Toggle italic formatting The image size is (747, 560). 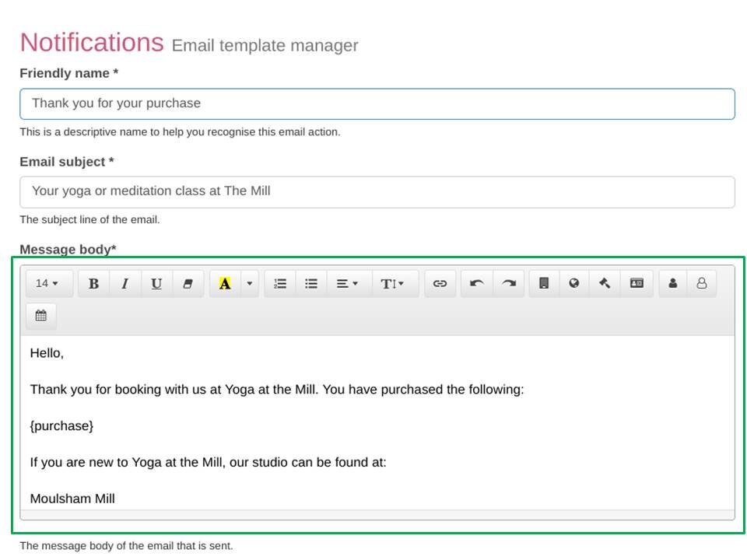(124, 283)
